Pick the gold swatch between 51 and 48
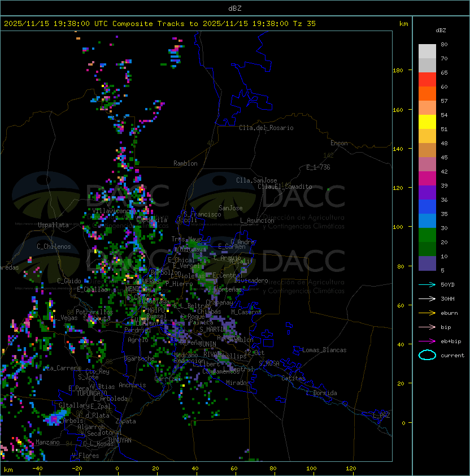 (x=427, y=136)
